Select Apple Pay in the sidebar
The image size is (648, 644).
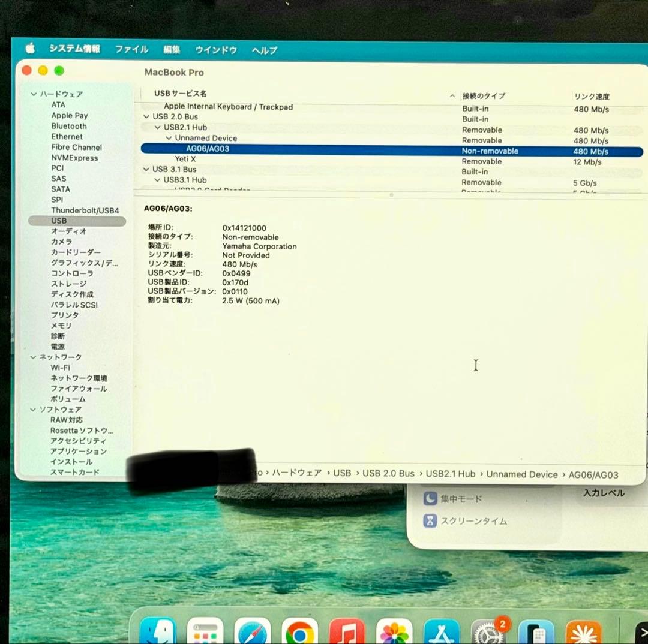click(x=70, y=116)
